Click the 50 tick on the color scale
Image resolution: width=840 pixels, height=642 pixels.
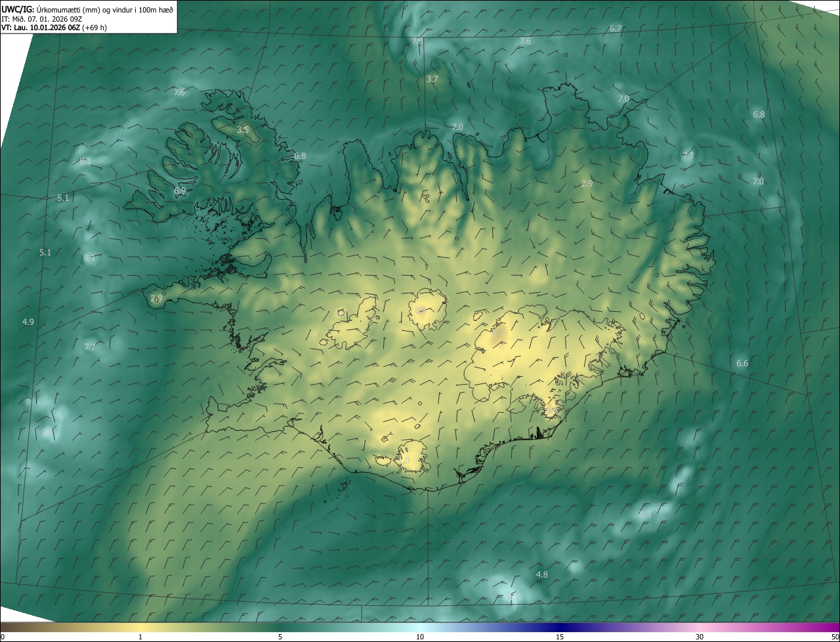(x=835, y=637)
